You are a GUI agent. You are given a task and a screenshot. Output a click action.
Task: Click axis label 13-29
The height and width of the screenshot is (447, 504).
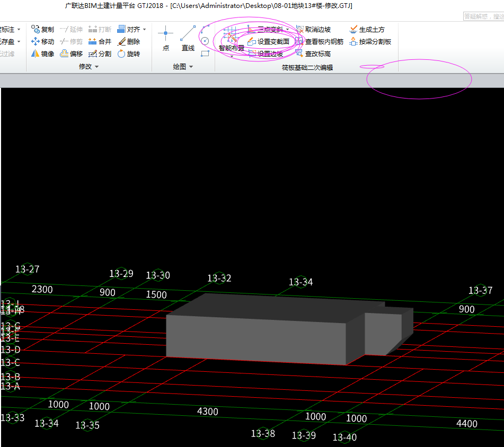pyautogui.click(x=121, y=274)
